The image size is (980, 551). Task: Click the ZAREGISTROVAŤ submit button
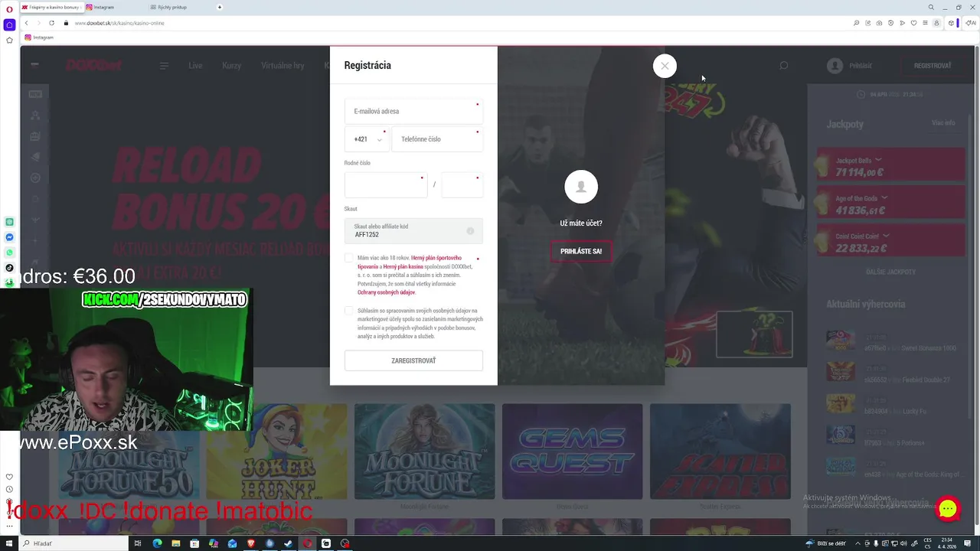coord(413,360)
